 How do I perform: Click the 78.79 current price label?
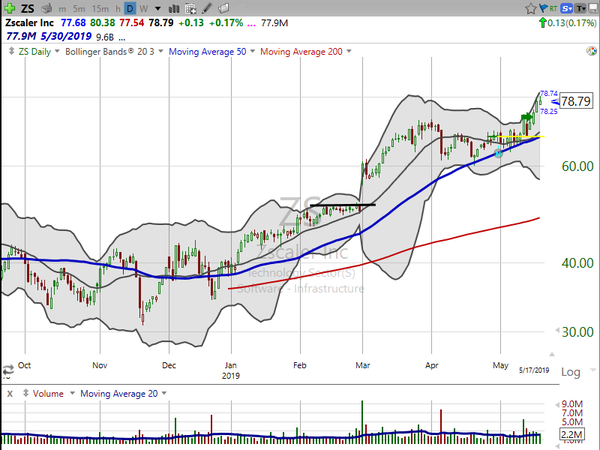(x=576, y=101)
